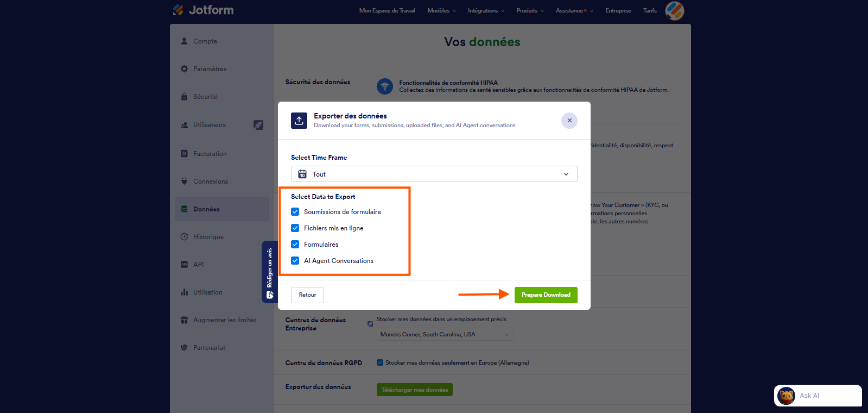868x413 pixels.
Task: Click the Compte person icon
Action: [184, 41]
